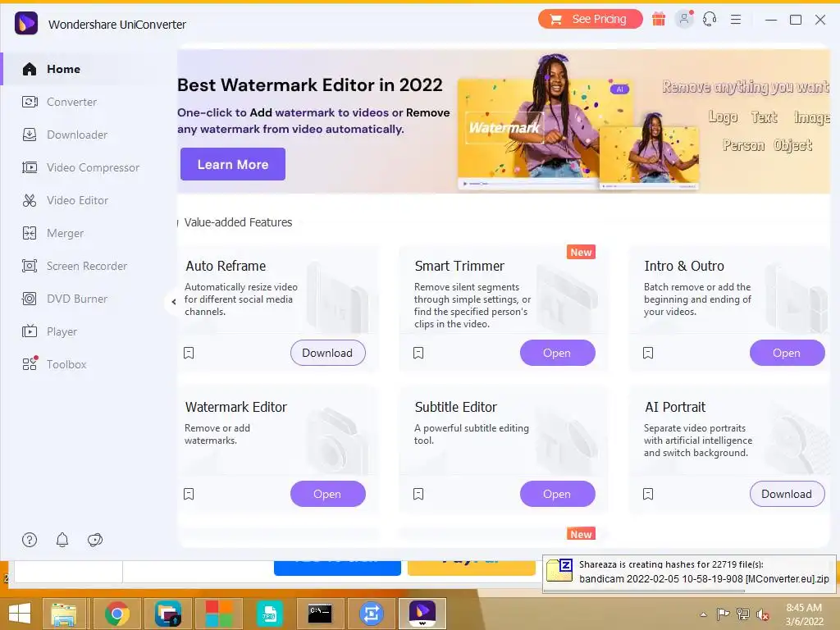Image resolution: width=840 pixels, height=630 pixels.
Task: Open the blue sync app taskbar icon
Action: [372, 614]
